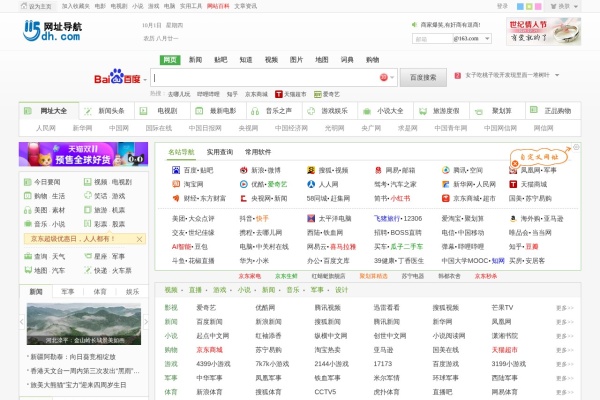Open the 换肤 skin dropdown

(x=564, y=6)
